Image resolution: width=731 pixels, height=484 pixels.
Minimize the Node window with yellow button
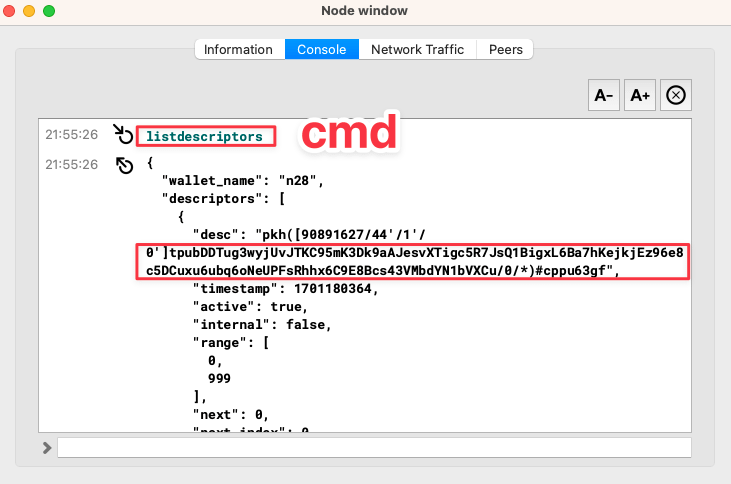click(x=31, y=11)
